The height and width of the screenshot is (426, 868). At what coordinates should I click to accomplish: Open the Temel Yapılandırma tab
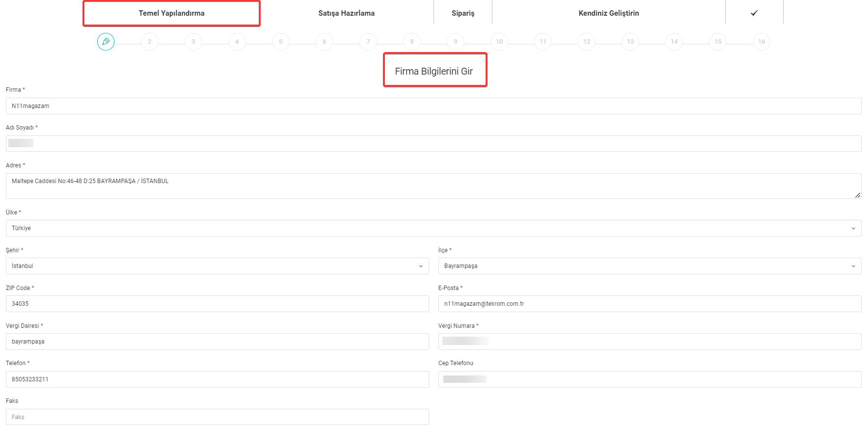[x=171, y=13]
